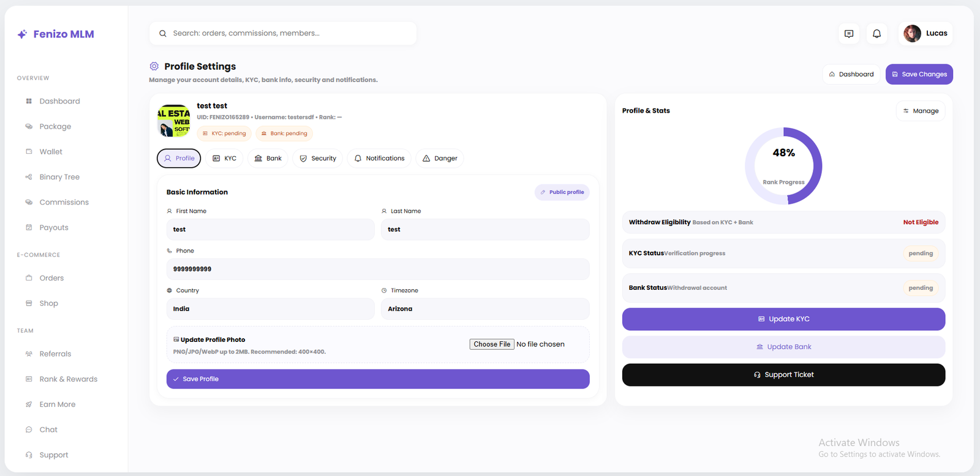This screenshot has width=980, height=476.
Task: Click Choose File for profile photo
Action: click(x=491, y=344)
